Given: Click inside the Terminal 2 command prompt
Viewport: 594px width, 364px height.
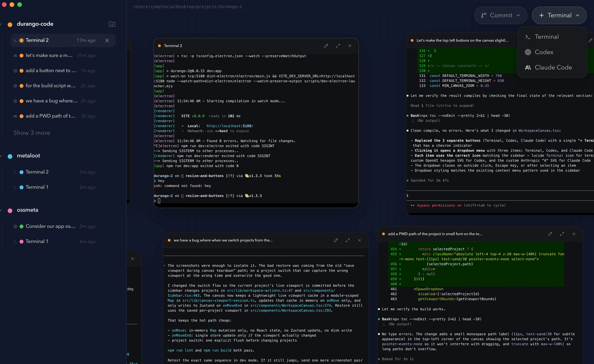Looking at the screenshot, I should coord(169,201).
